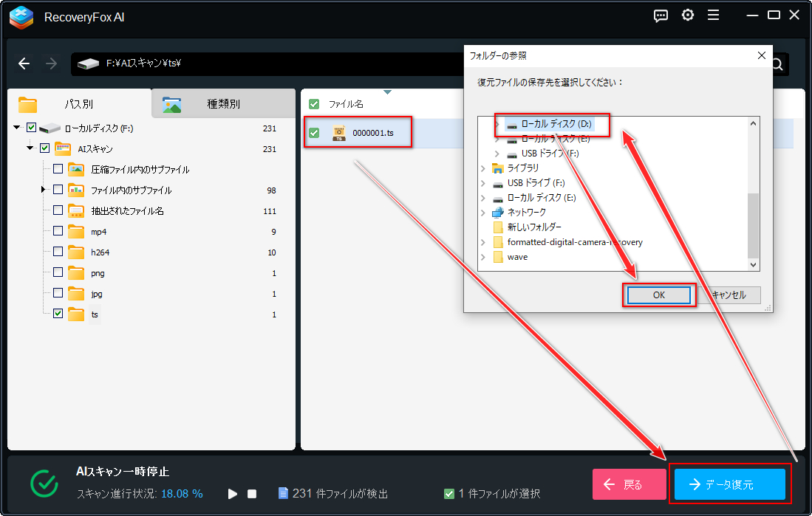Click the folder dialog scrollbar thumb
Screen dimensions: 812x516
(754, 225)
